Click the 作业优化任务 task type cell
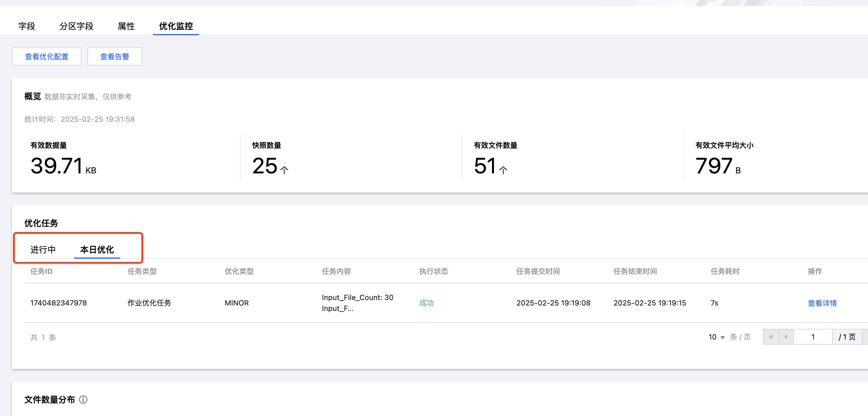 [149, 303]
